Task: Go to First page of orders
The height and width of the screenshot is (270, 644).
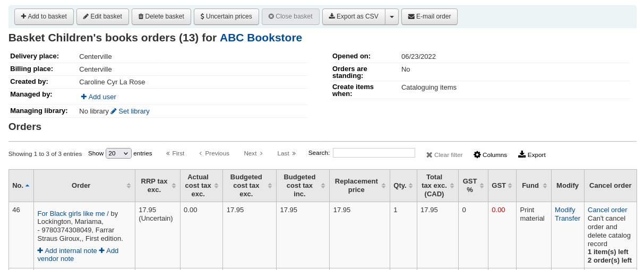Action: [175, 153]
